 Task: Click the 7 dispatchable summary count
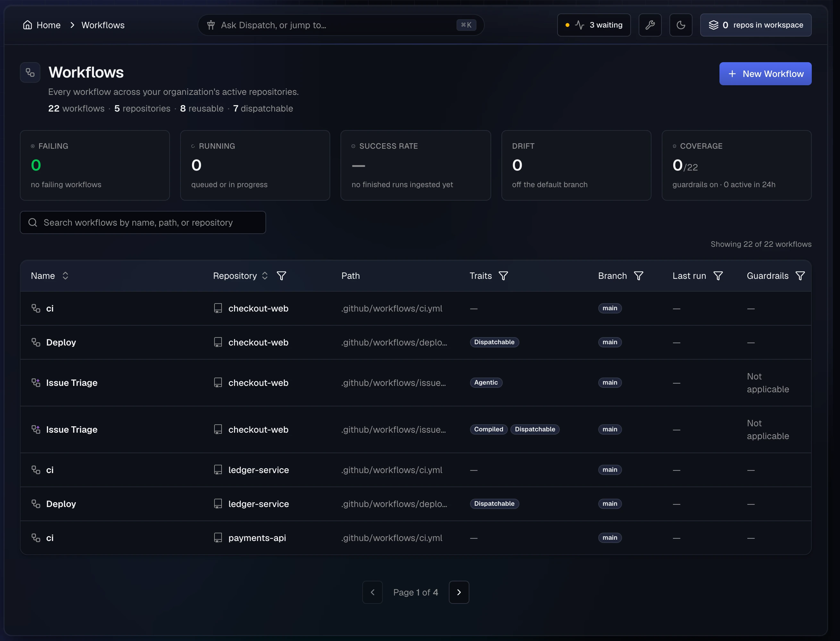click(263, 109)
